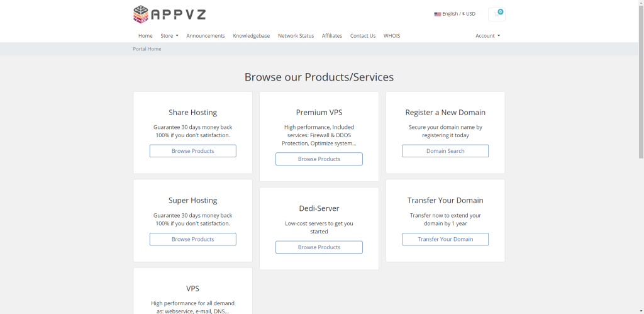This screenshot has height=314, width=644.
Task: Click the Domain Search button
Action: point(445,151)
